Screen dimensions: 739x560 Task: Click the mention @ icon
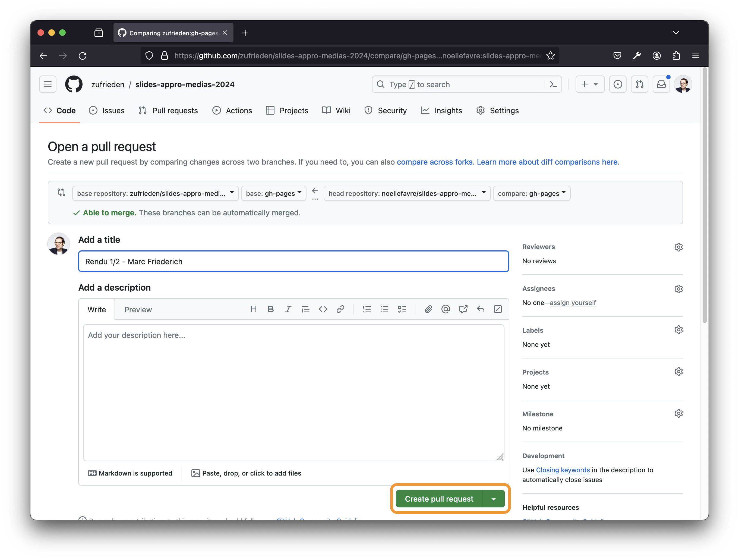[446, 309]
